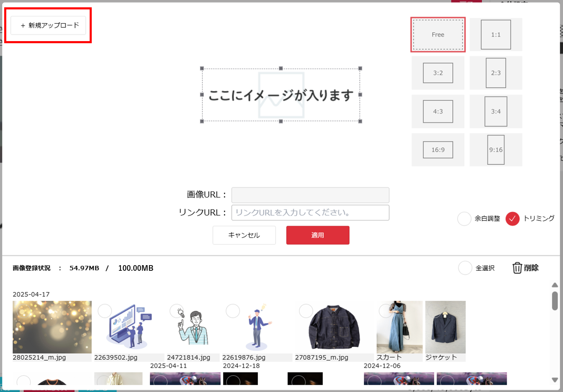
Task: Click the trash can 削除 icon
Action: [517, 268]
